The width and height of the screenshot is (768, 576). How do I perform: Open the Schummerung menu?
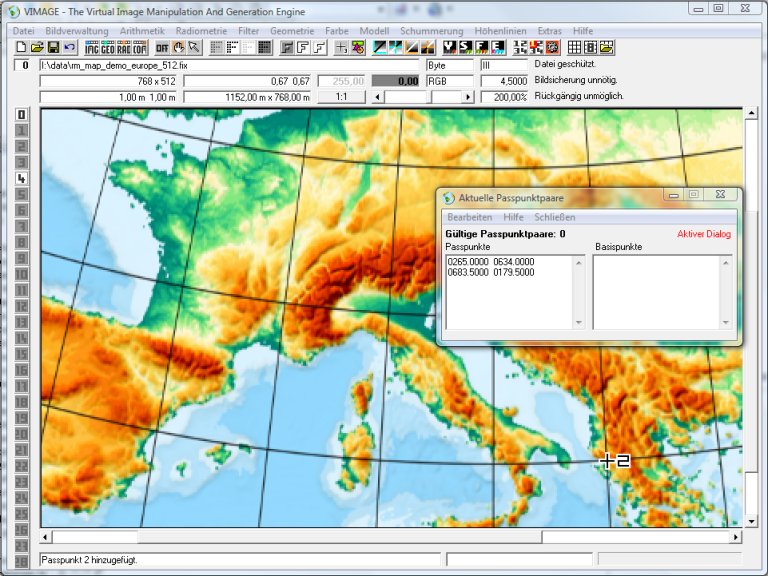click(x=431, y=31)
